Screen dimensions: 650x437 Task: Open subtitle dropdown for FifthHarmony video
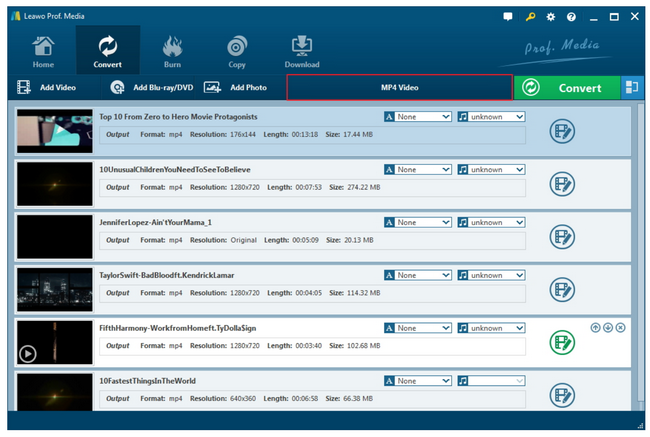tap(418, 328)
